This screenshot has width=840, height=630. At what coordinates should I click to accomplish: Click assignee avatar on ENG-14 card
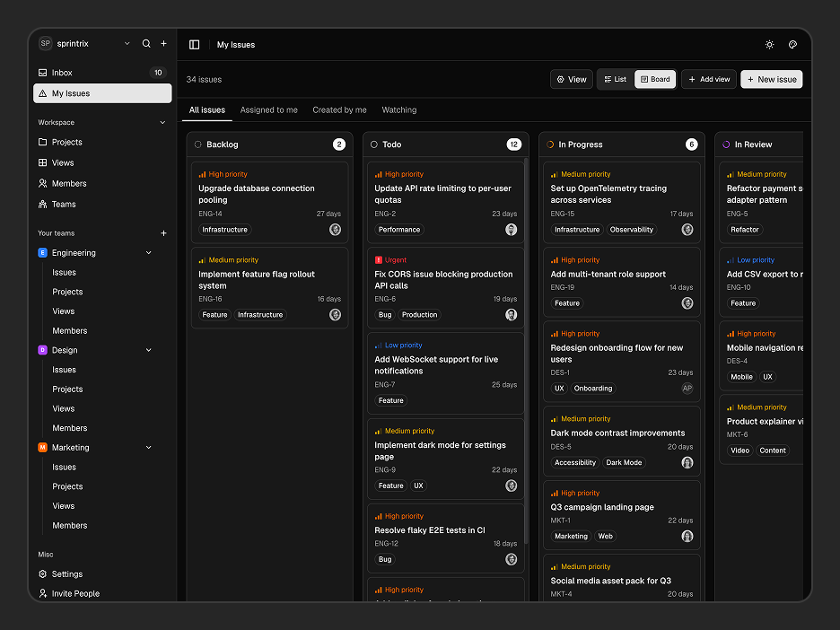336,230
